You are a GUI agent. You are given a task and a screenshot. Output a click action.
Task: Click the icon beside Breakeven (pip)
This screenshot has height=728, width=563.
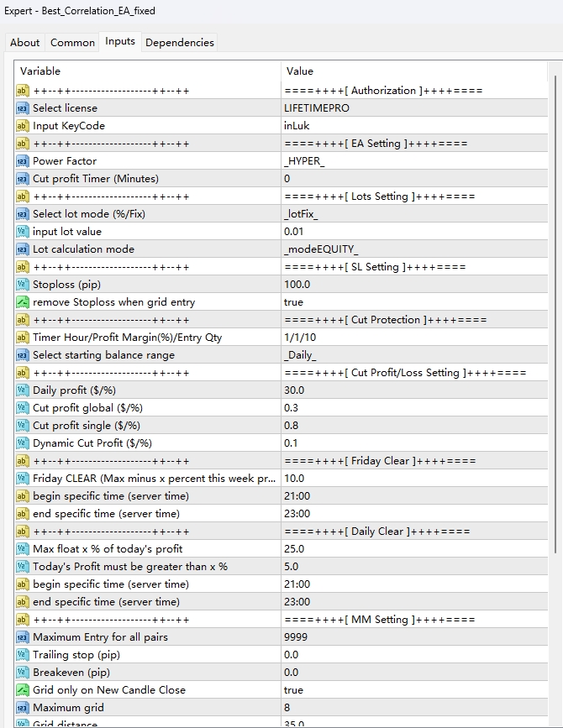point(23,673)
